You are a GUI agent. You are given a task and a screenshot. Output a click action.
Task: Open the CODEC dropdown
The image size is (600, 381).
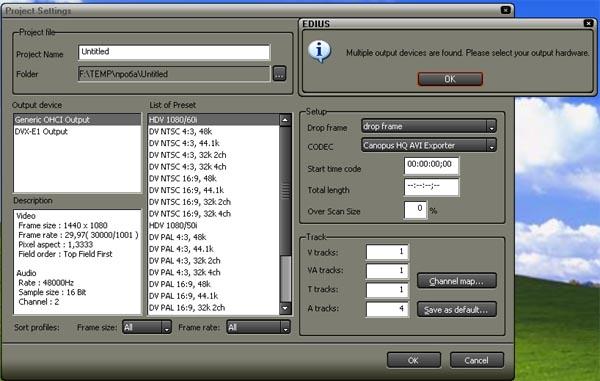(429, 145)
